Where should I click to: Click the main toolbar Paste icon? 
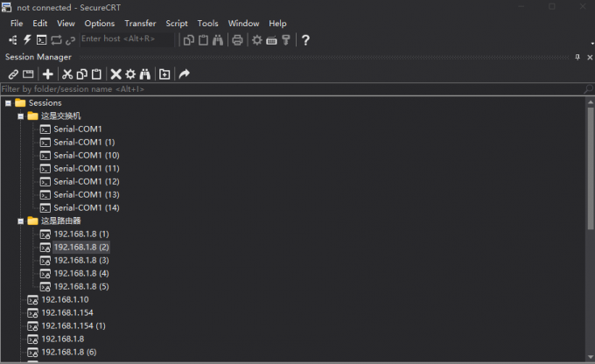click(203, 40)
